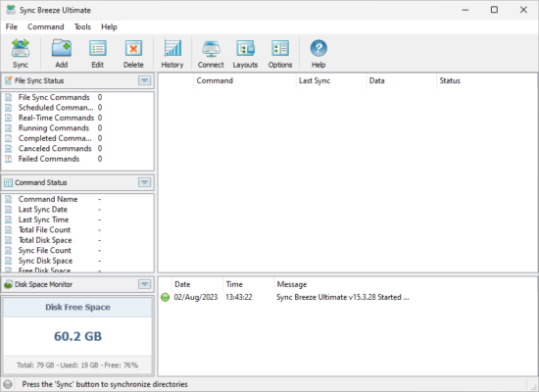
Task: Add a new sync command
Action: tap(61, 48)
